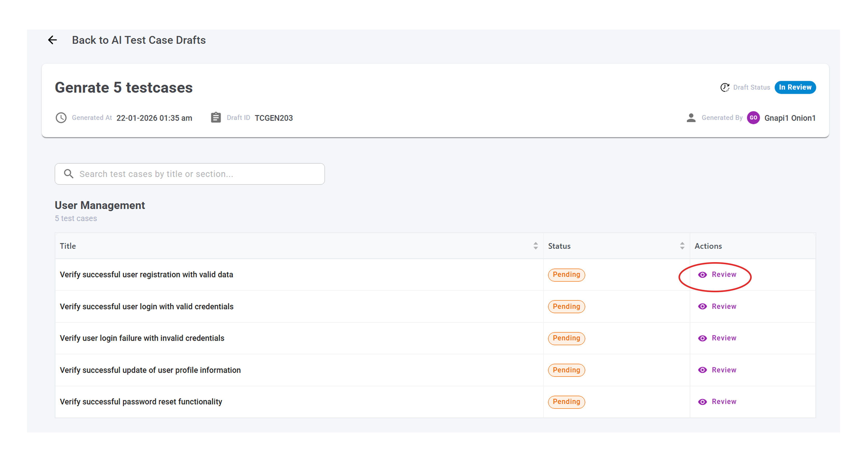Viewport: 868px width, 462px height.
Task: Click the back arrow icon
Action: pyautogui.click(x=52, y=40)
